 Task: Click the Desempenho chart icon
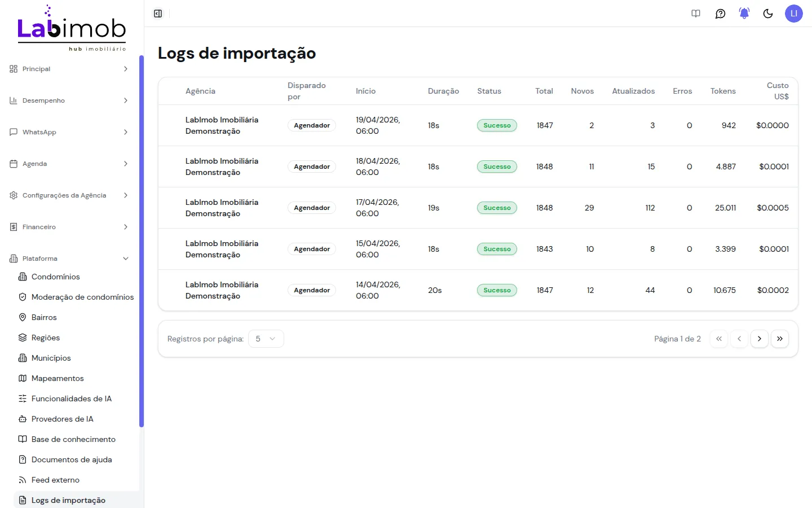click(14, 100)
